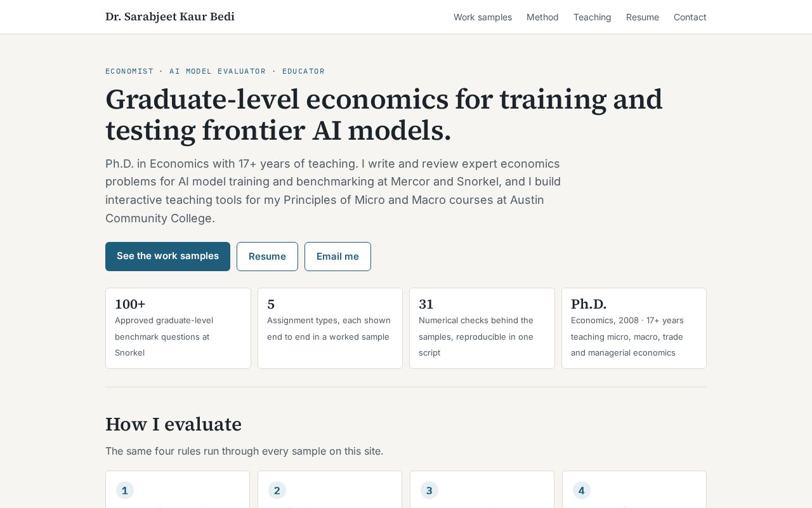
Task: Open Resume in the top navigation
Action: (643, 17)
